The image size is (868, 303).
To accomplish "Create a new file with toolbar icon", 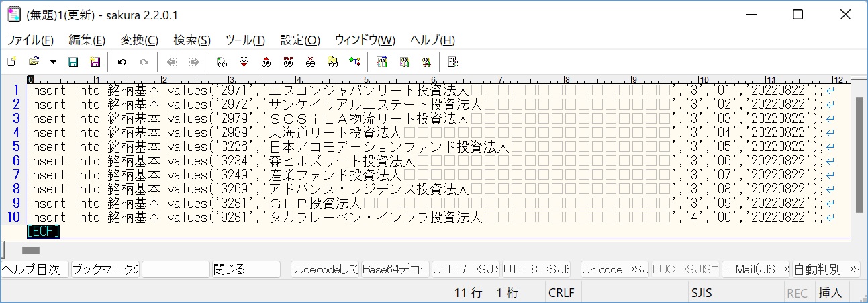I will point(11,62).
